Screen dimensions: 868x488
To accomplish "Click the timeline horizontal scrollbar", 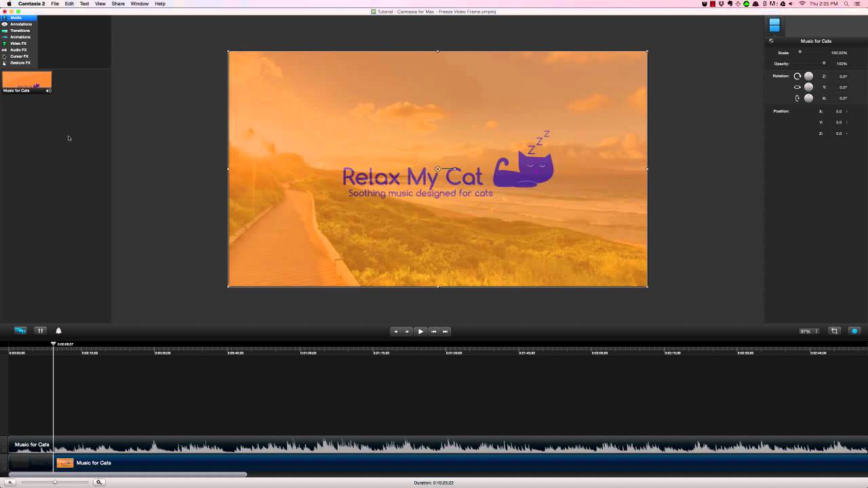I will tap(127, 474).
